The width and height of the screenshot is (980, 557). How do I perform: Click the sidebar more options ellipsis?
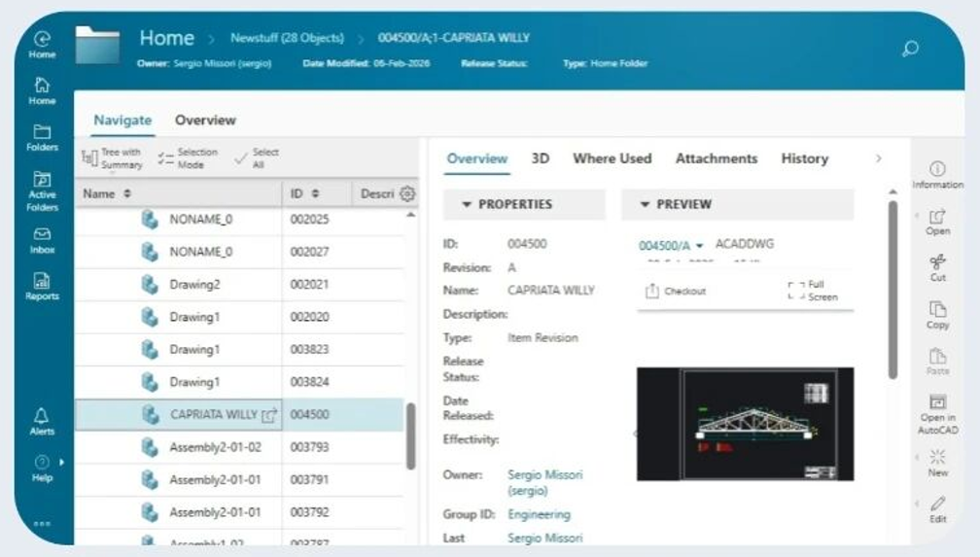pyautogui.click(x=42, y=523)
